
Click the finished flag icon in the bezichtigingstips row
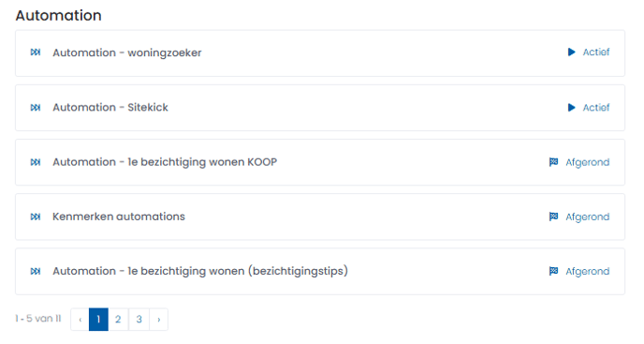(x=553, y=271)
